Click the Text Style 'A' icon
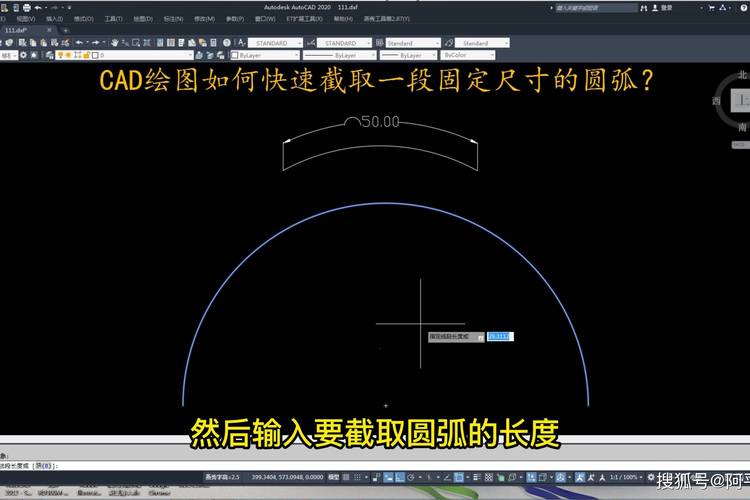 coord(242,43)
